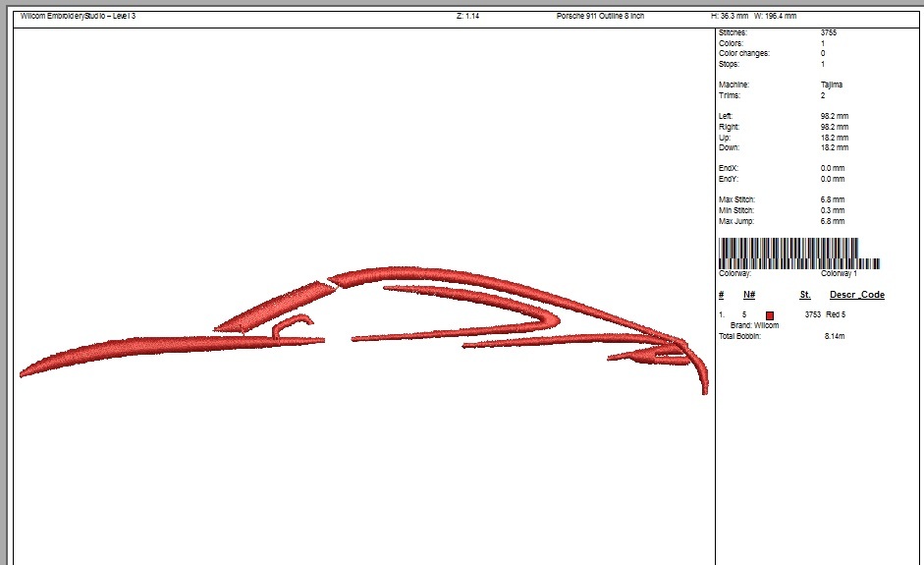924x565 pixels.
Task: Click the 'EndX:' label
Action: pos(728,168)
